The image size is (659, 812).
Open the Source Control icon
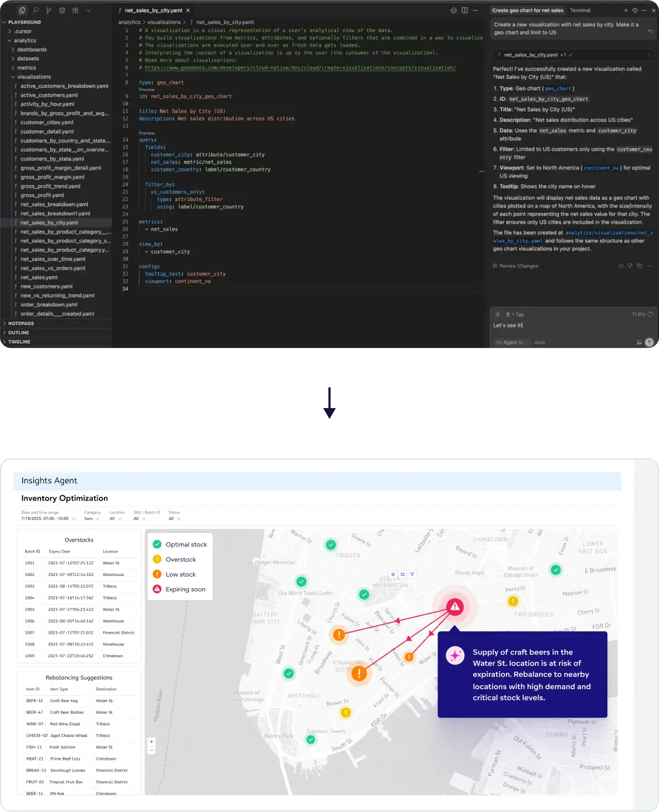click(49, 10)
